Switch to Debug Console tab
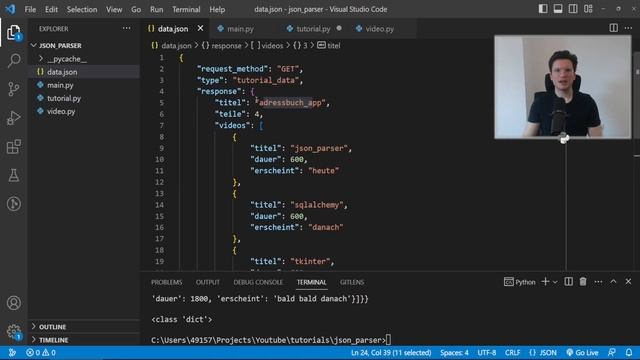The image size is (640, 360). 258,282
